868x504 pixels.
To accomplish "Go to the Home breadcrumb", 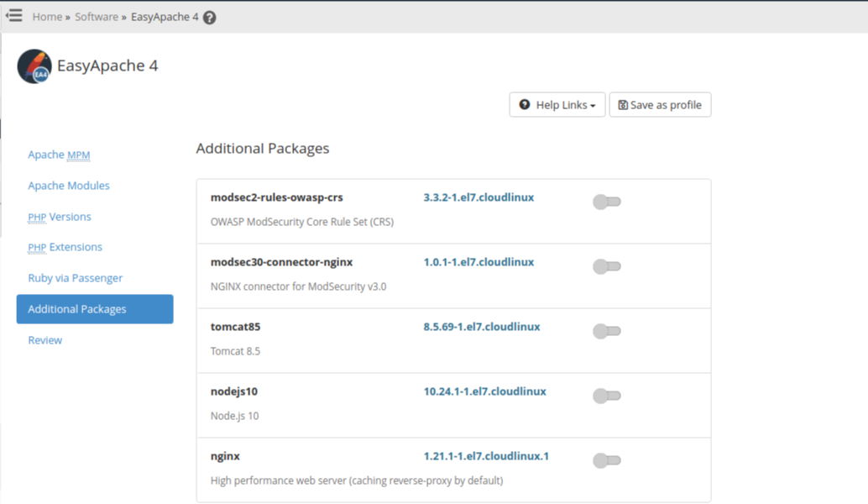I will coord(47,17).
